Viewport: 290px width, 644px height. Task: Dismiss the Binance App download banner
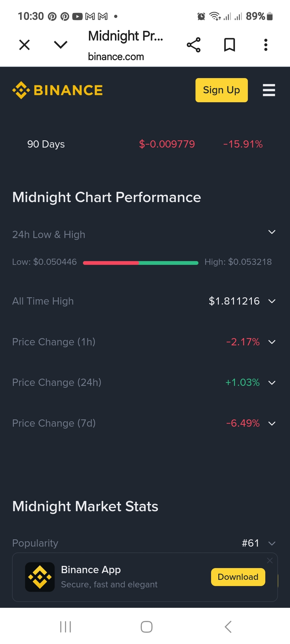[270, 561]
